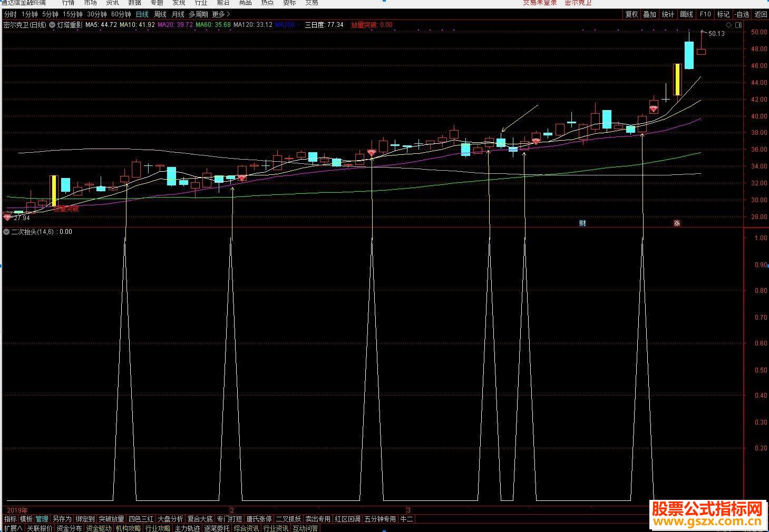Select the 15分钟 period
Viewport: 769px width, 532px height.
point(72,15)
